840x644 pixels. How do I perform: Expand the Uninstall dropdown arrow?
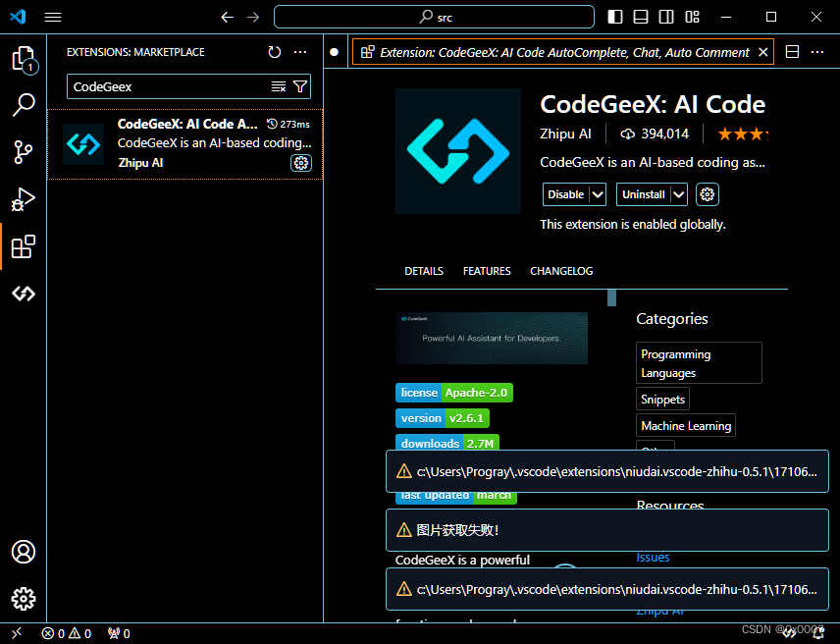[x=679, y=194]
